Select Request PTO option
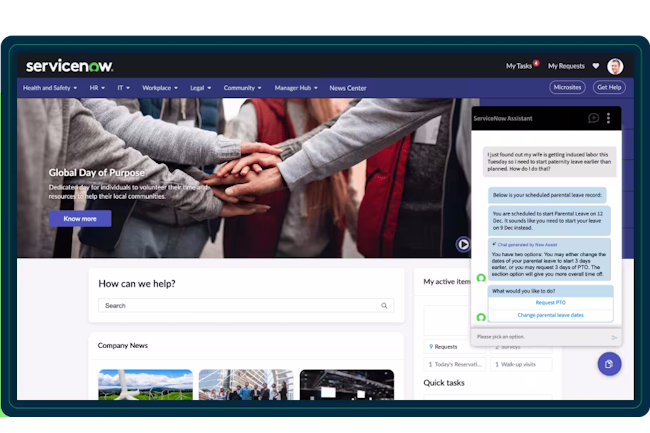The image size is (650, 433). coord(550,303)
